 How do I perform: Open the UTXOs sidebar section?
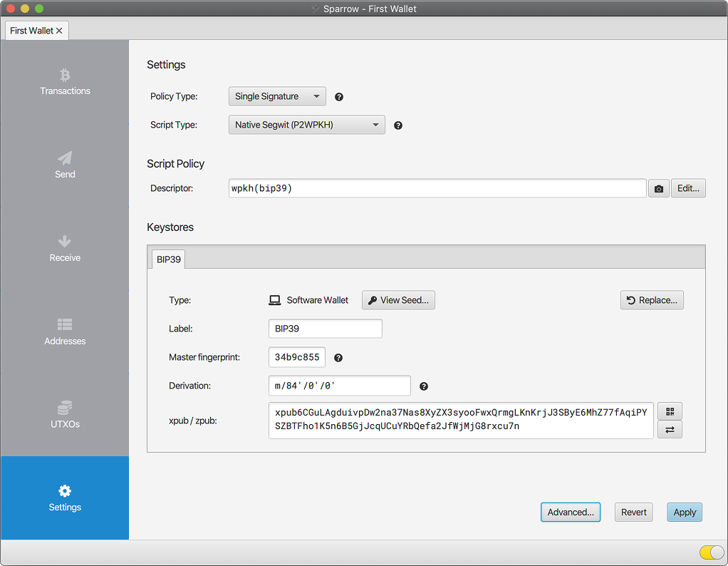point(65,415)
